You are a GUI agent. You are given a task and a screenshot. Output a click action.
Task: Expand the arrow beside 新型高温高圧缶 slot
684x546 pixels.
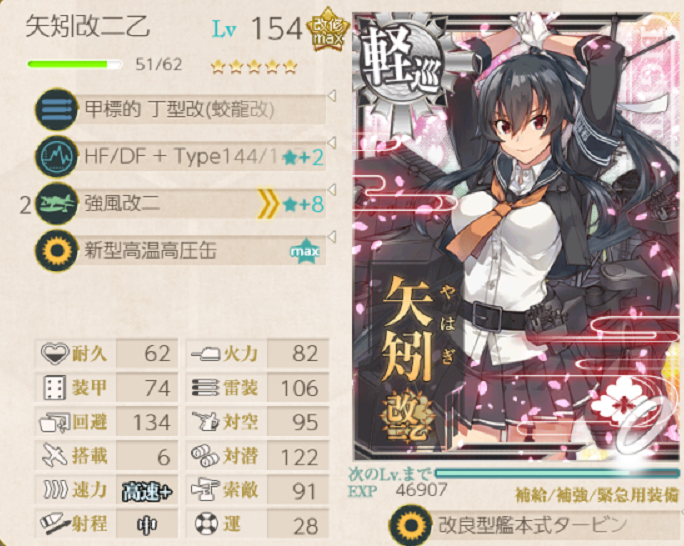[332, 237]
